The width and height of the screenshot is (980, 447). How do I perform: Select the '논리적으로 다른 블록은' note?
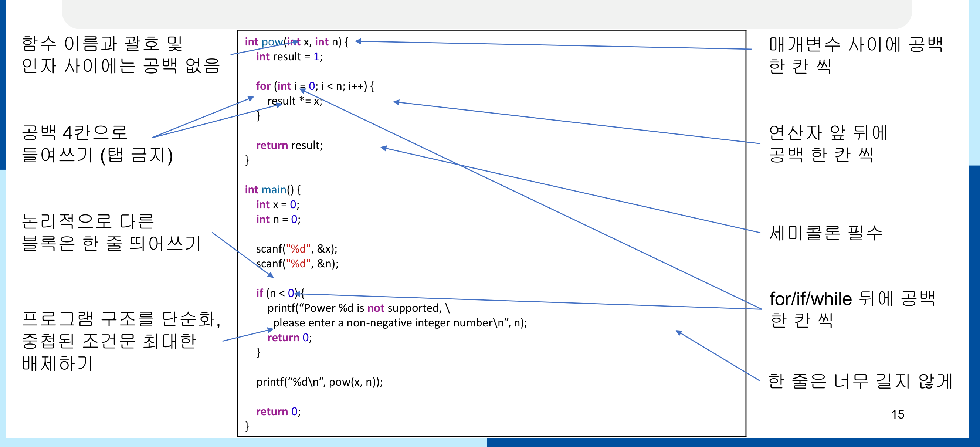pos(111,232)
